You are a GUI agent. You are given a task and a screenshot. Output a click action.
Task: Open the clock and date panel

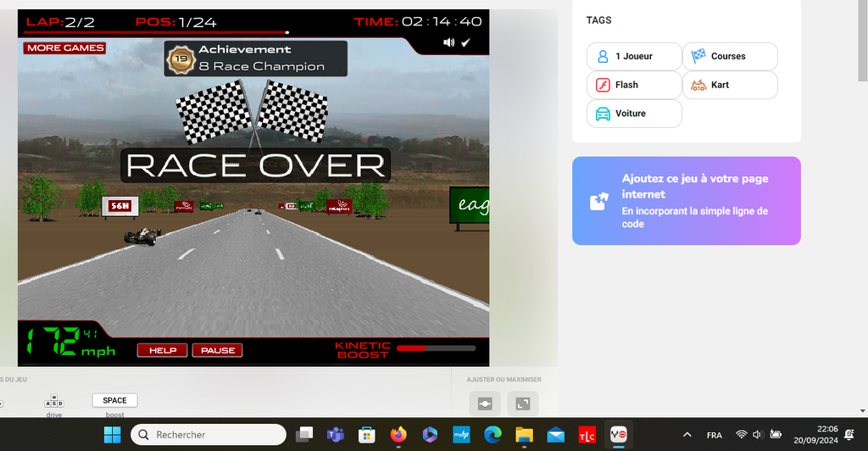(x=815, y=435)
